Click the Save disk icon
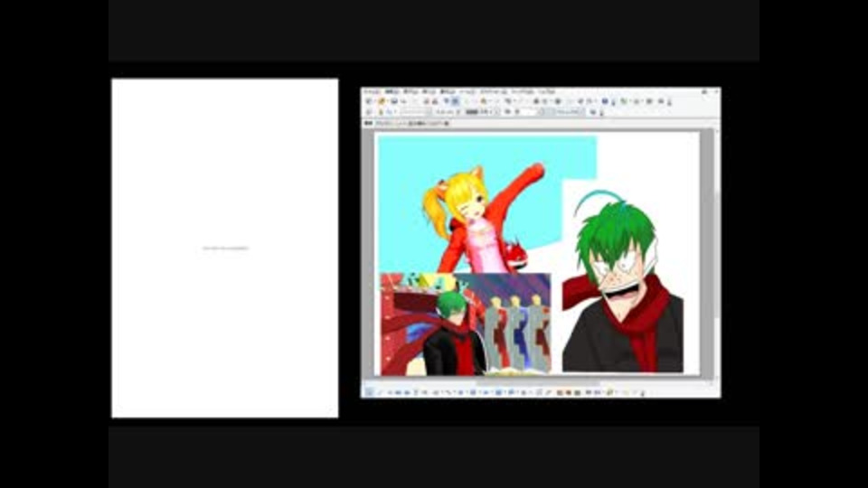 394,101
